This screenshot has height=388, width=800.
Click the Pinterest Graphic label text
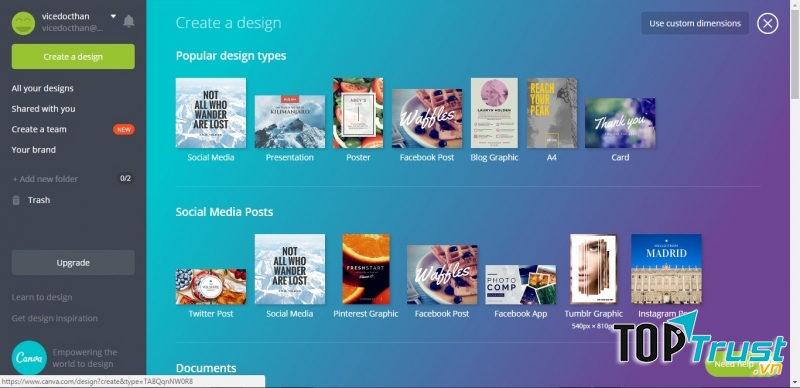(x=366, y=313)
